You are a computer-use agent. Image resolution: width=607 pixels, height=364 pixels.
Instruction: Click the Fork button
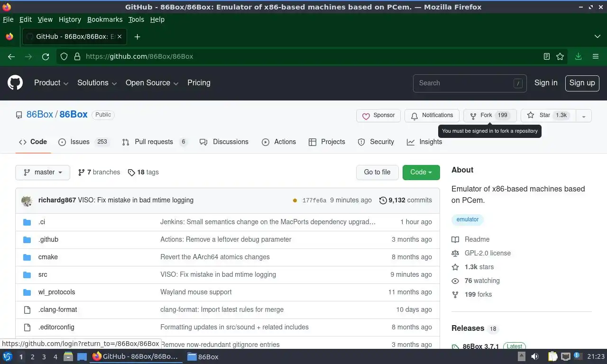pyautogui.click(x=490, y=116)
